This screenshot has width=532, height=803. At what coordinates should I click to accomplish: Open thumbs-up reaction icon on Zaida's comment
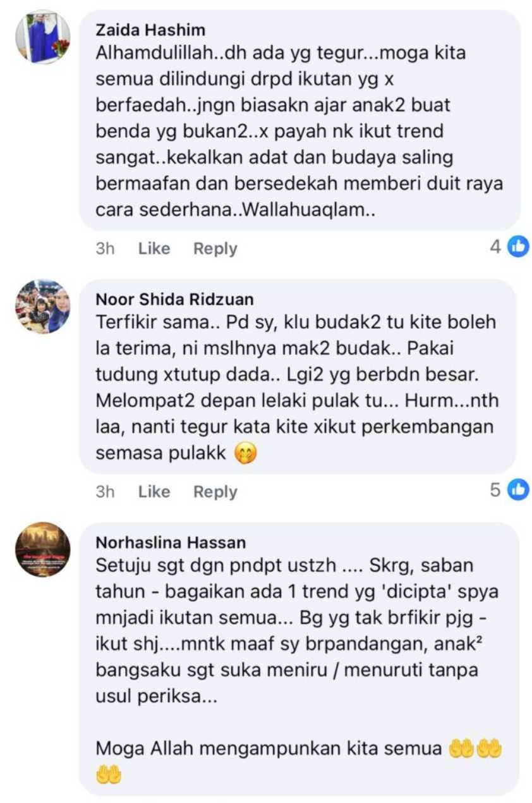coord(518,247)
